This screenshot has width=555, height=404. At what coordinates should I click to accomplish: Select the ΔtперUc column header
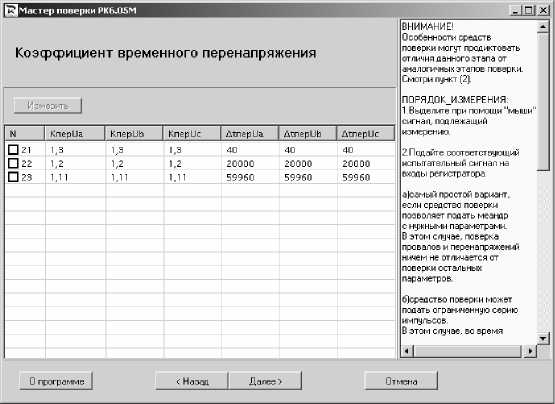[365, 133]
